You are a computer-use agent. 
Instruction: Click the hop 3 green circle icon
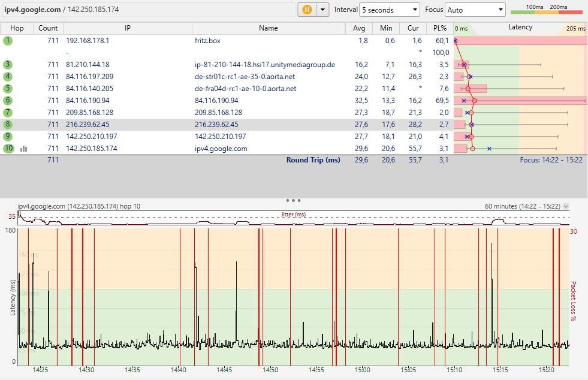8,65
